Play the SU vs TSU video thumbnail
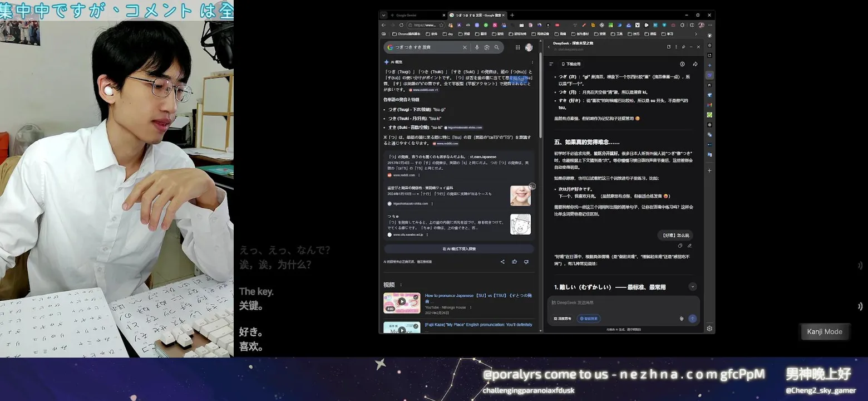This screenshot has height=401, width=868. (402, 303)
